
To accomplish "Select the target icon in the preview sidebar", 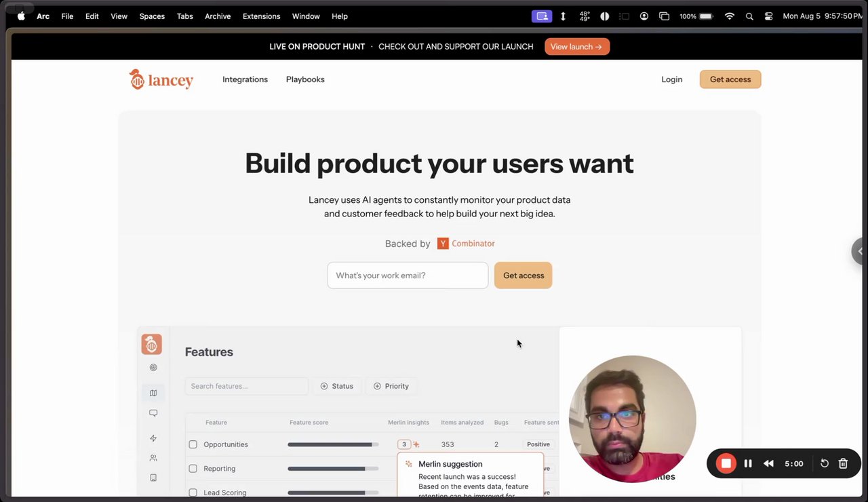I will coord(153,368).
